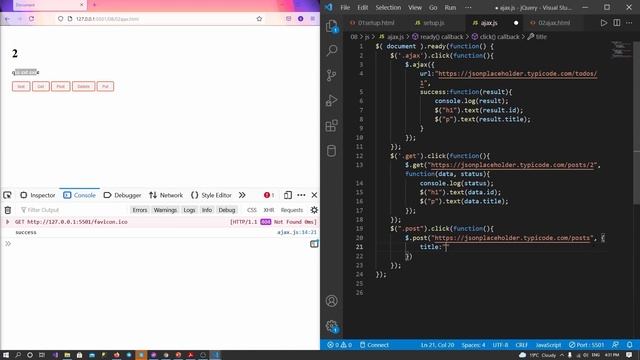Open the Windows Start menu
The image size is (640, 360).
pyautogui.click(x=6, y=355)
